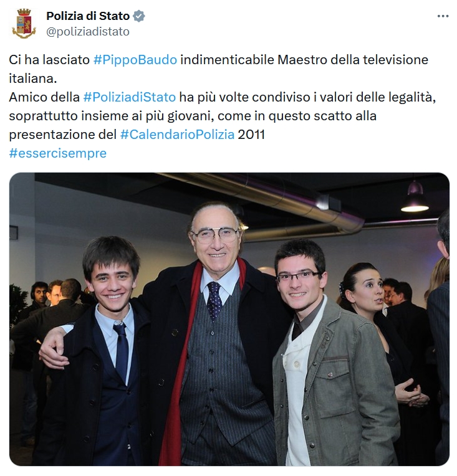Viewport: 457px width, 476px height.
Task: Click the year 2011 in the tweet text
Action: click(x=251, y=135)
